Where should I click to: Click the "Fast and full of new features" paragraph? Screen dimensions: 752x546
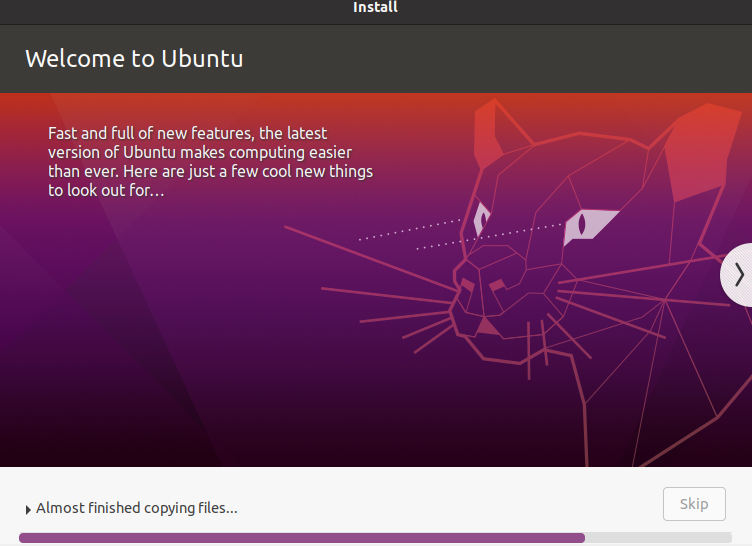pyautogui.click(x=210, y=162)
